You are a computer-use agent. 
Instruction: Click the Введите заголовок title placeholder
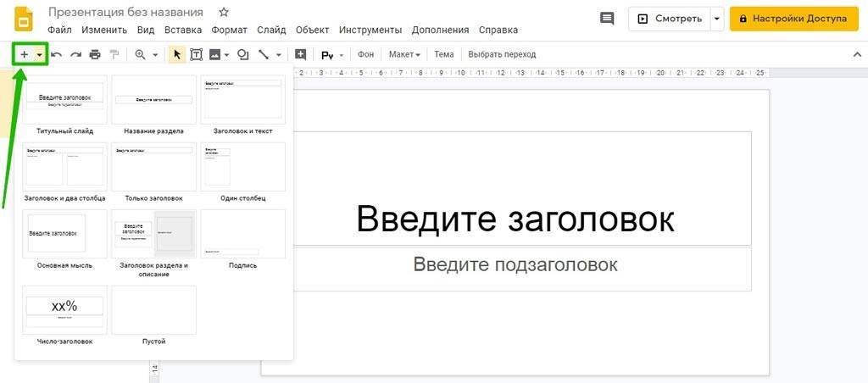(x=515, y=218)
